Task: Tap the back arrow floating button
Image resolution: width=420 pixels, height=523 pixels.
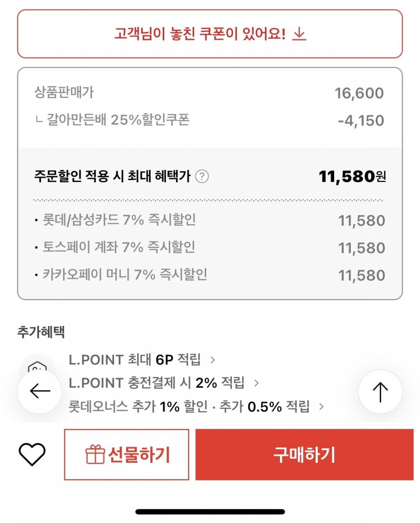Action: click(40, 391)
